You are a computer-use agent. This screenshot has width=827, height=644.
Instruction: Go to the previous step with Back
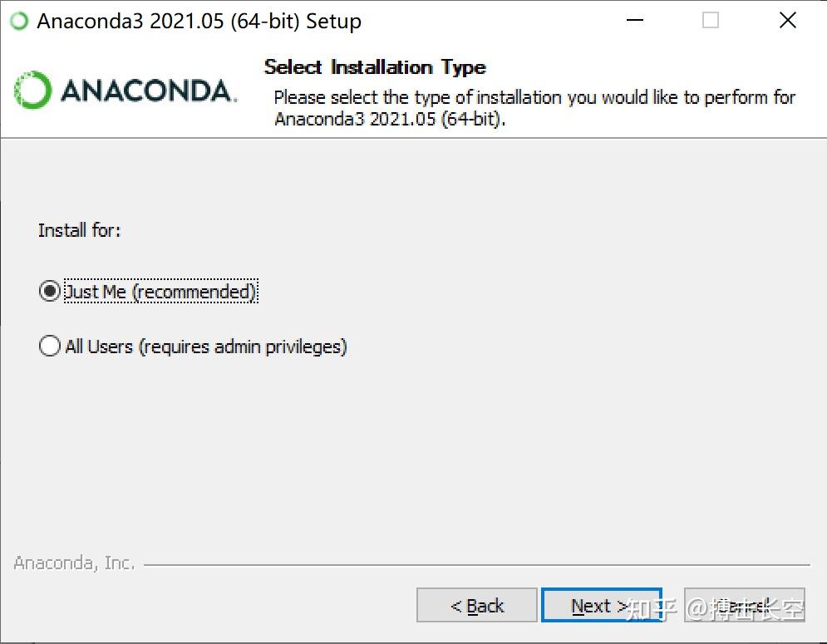(477, 606)
